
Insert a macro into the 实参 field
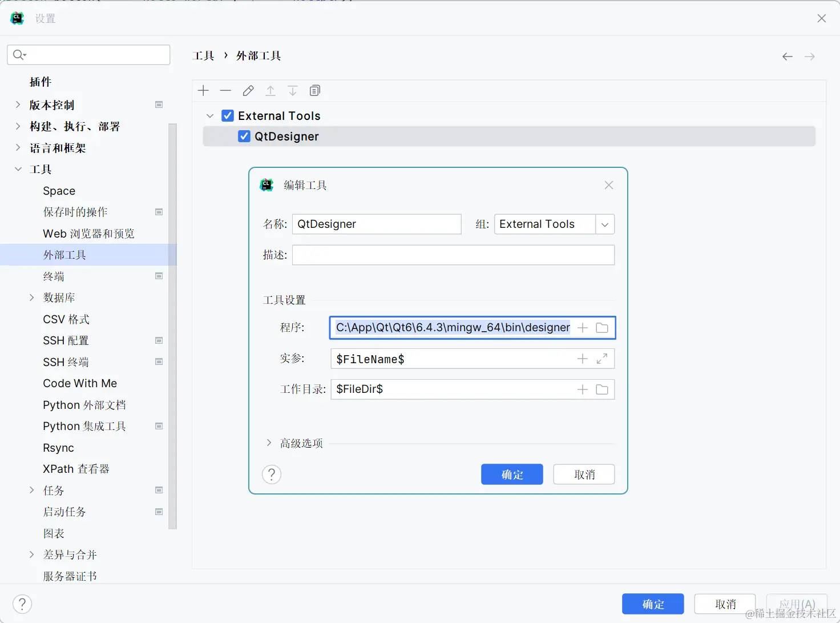[582, 359]
